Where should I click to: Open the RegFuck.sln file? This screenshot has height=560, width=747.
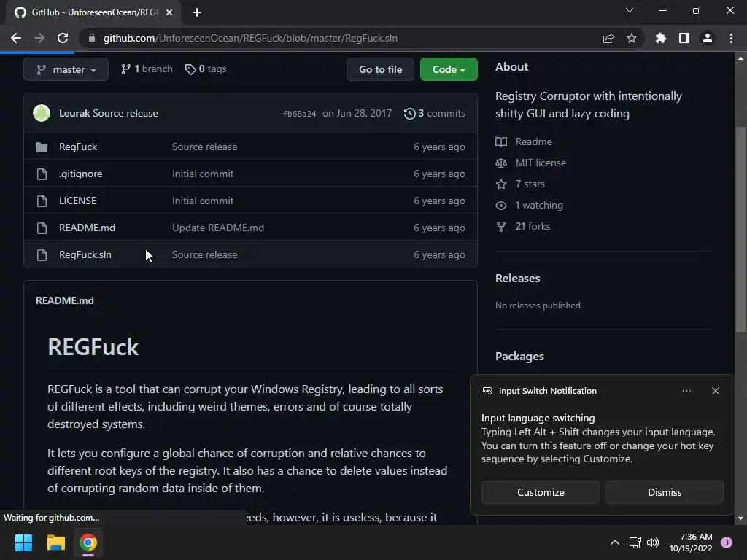coord(85,254)
